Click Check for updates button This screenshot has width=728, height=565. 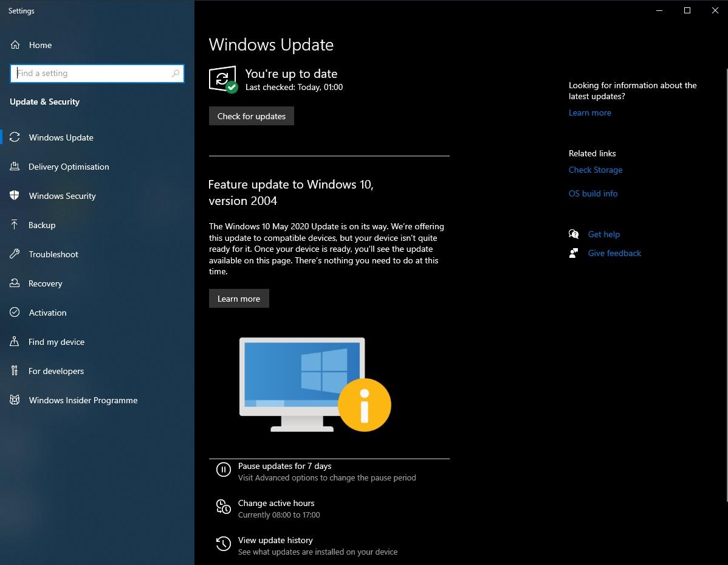[x=251, y=116]
